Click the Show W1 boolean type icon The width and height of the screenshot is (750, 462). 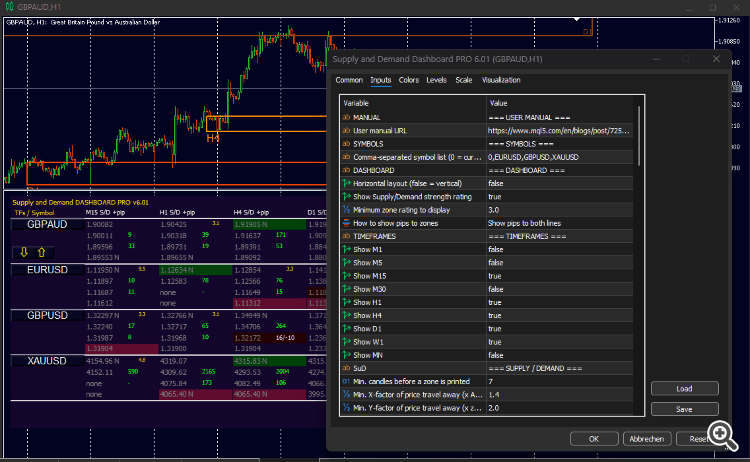[x=346, y=341]
